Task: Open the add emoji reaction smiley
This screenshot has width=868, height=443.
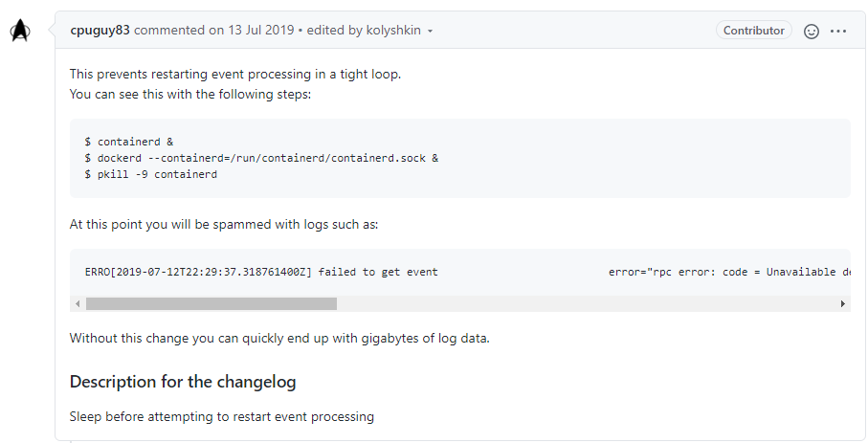Action: 812,31
